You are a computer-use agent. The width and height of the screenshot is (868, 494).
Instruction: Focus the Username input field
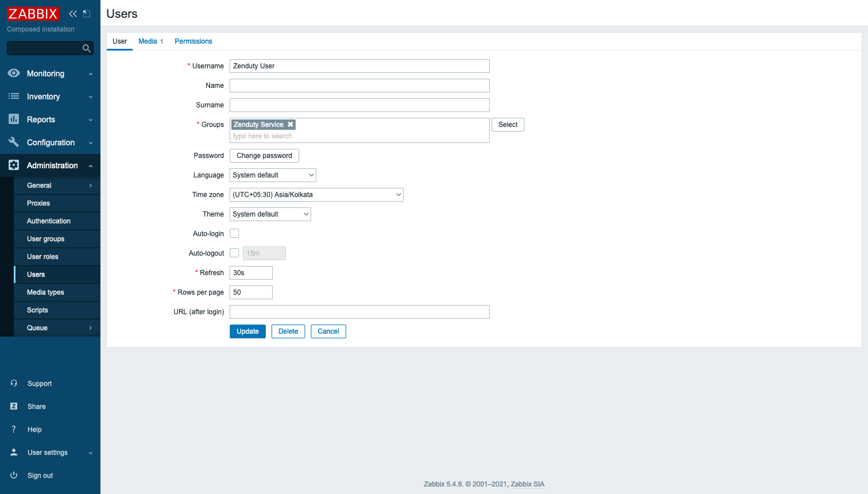click(x=359, y=66)
